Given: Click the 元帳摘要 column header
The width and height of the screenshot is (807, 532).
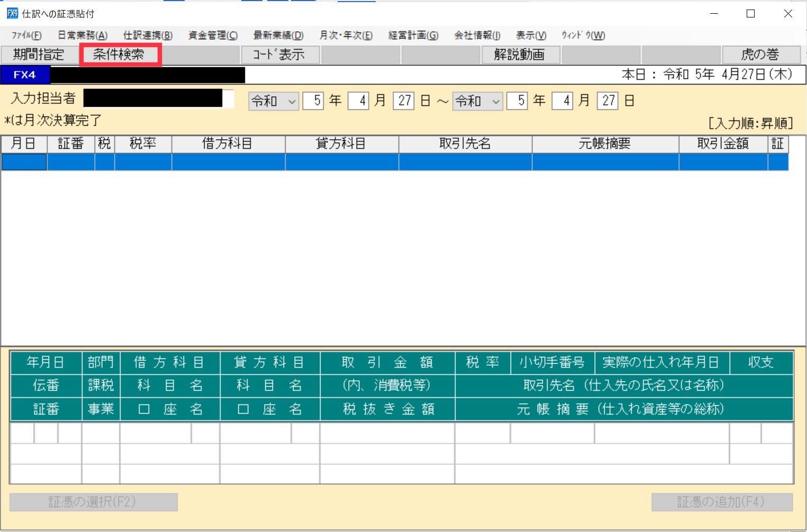Looking at the screenshot, I should click(605, 144).
